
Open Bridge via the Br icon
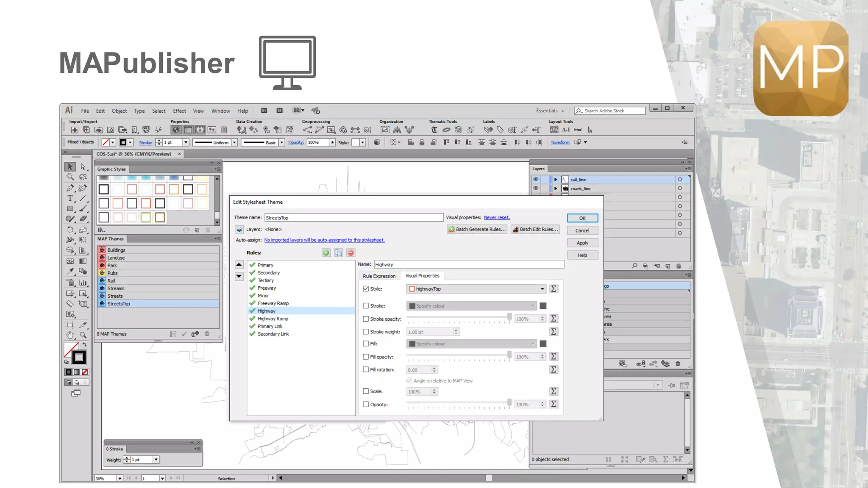(264, 111)
